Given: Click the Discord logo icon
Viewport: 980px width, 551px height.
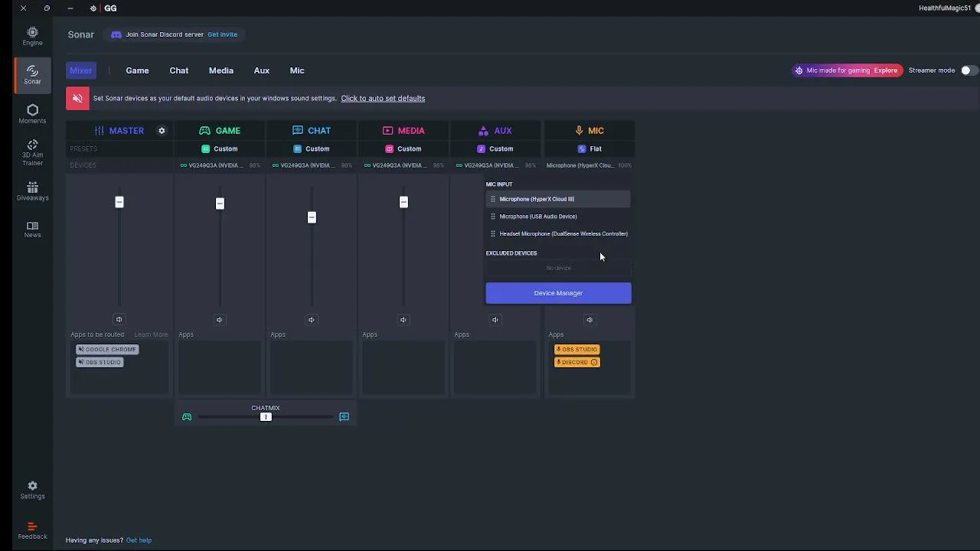Looking at the screenshot, I should (116, 34).
